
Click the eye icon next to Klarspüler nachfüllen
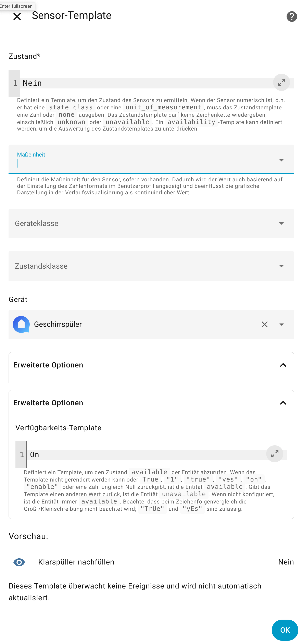point(19,562)
